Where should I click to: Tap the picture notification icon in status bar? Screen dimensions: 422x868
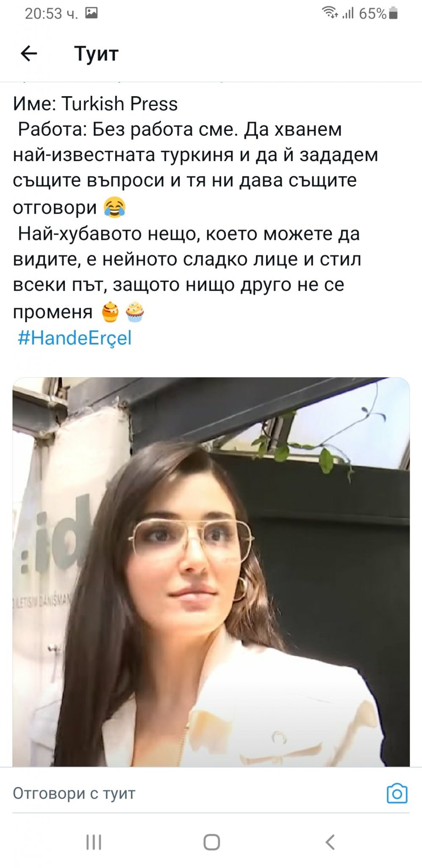(x=91, y=13)
